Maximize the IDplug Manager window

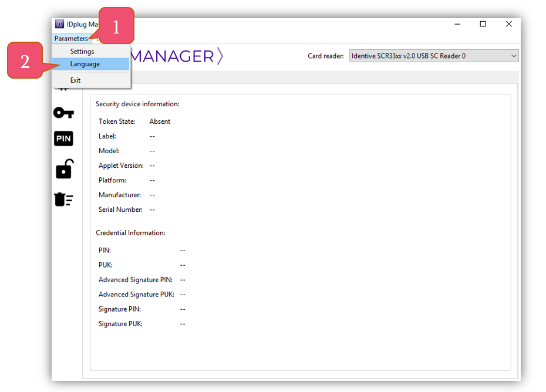483,24
